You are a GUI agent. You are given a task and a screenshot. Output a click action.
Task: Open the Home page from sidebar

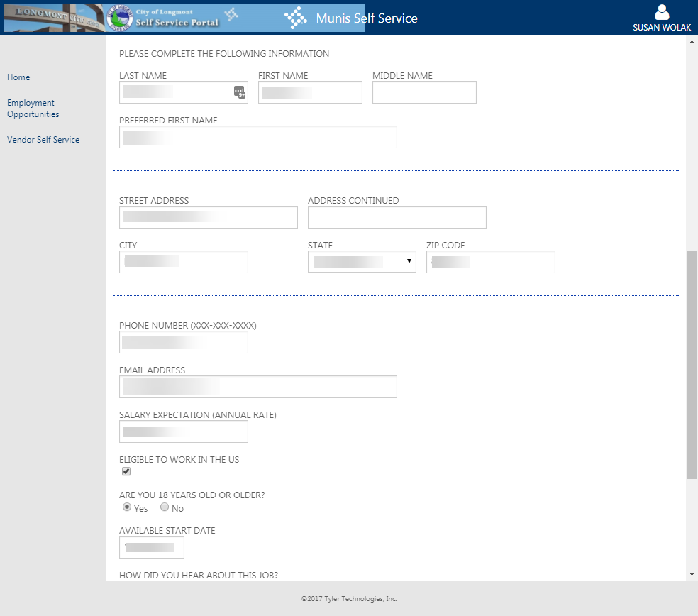18,77
